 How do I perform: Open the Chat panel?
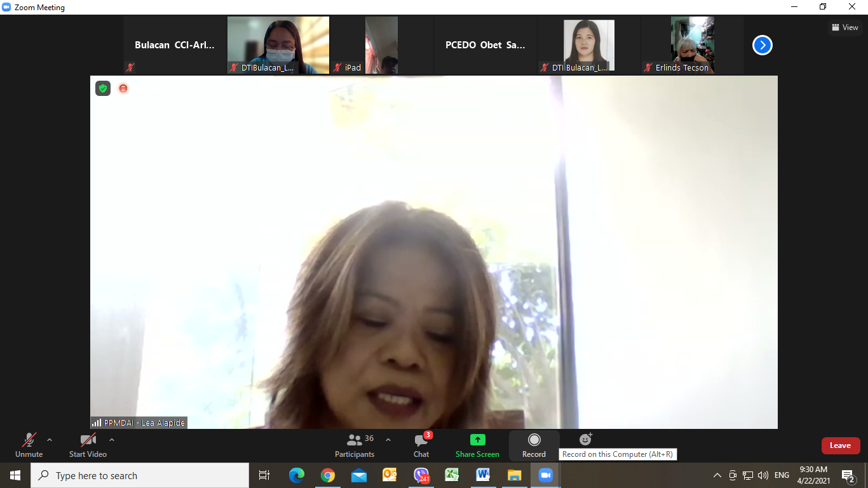click(x=421, y=445)
